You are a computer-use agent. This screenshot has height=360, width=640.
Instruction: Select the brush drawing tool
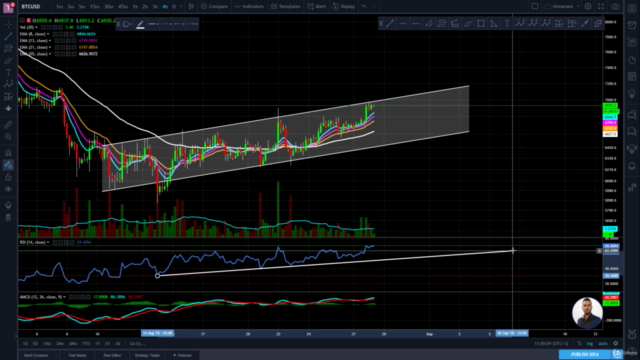click(x=8, y=60)
